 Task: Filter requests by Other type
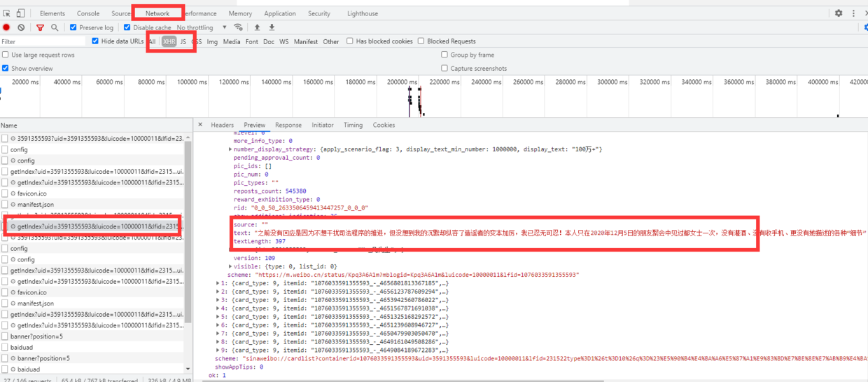click(331, 42)
